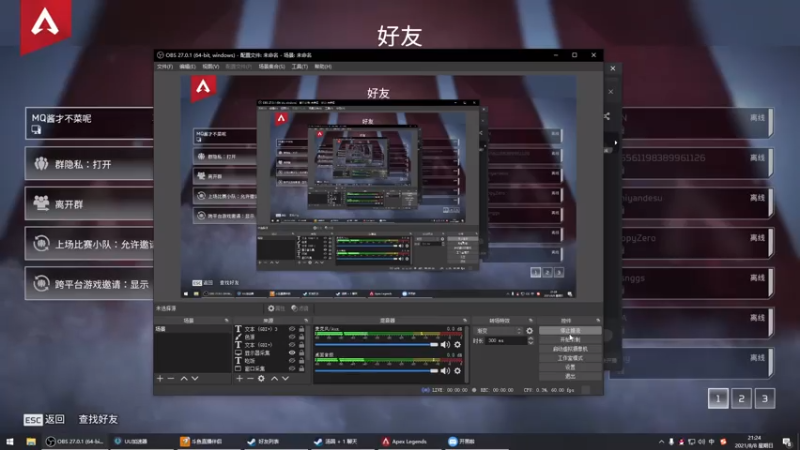Open 工具(T) menu in OBS

point(299,67)
